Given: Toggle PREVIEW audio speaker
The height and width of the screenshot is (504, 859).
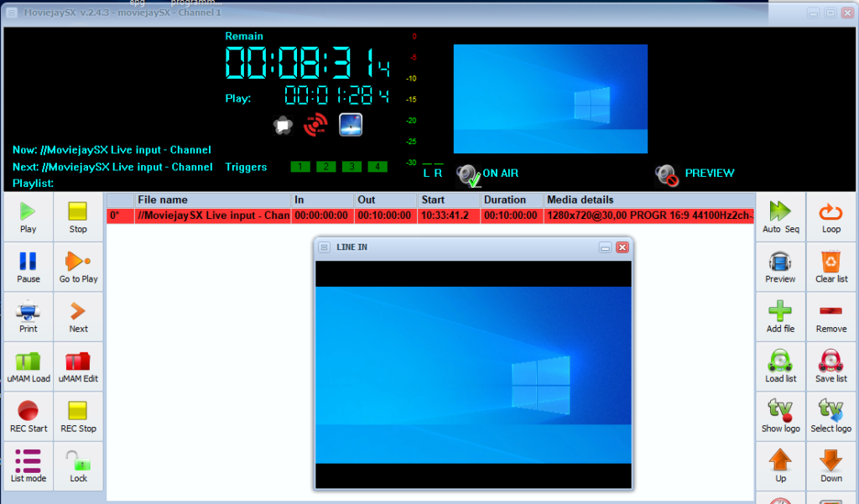Looking at the screenshot, I should pyautogui.click(x=667, y=175).
